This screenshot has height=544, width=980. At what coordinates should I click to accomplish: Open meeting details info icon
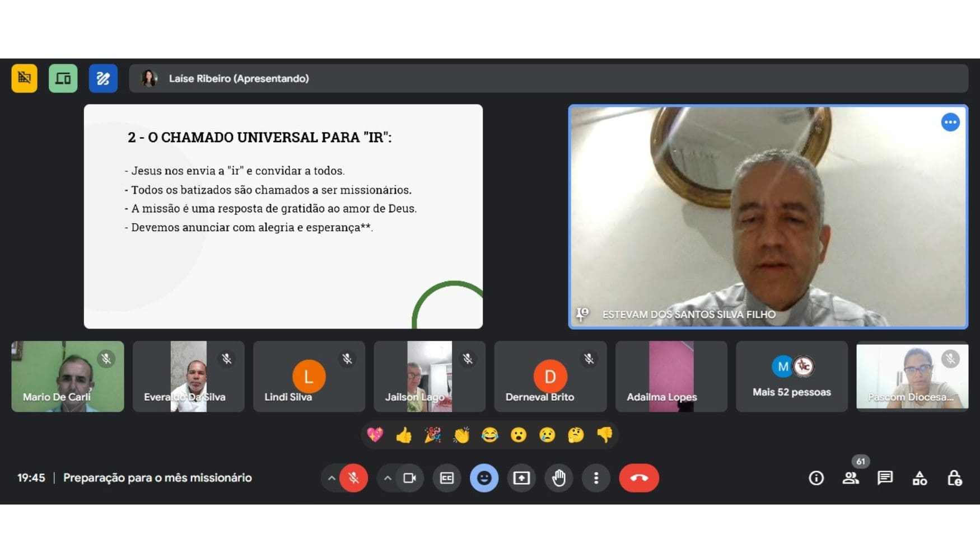tap(816, 478)
